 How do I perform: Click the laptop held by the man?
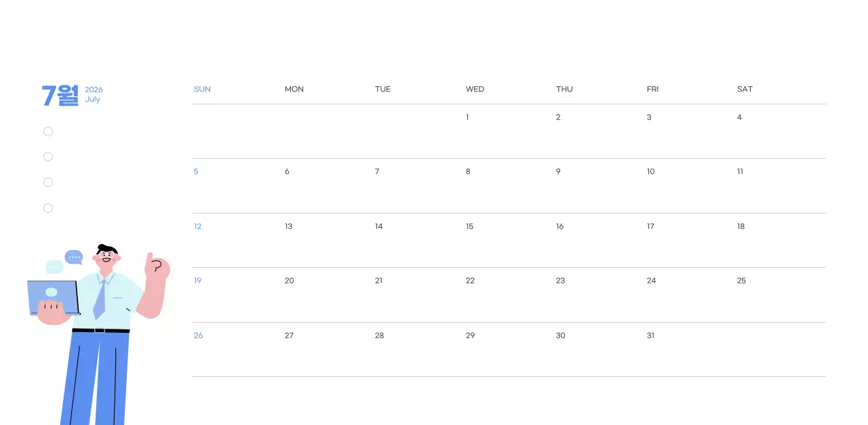tap(52, 297)
